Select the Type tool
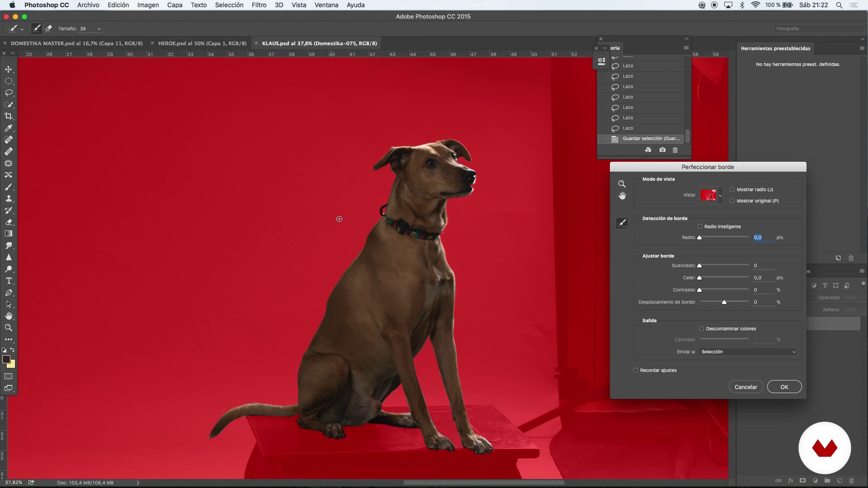 pyautogui.click(x=9, y=281)
